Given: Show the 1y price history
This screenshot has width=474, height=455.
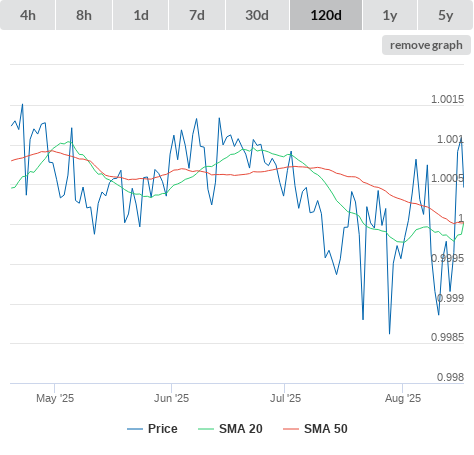Looking at the screenshot, I should (390, 15).
